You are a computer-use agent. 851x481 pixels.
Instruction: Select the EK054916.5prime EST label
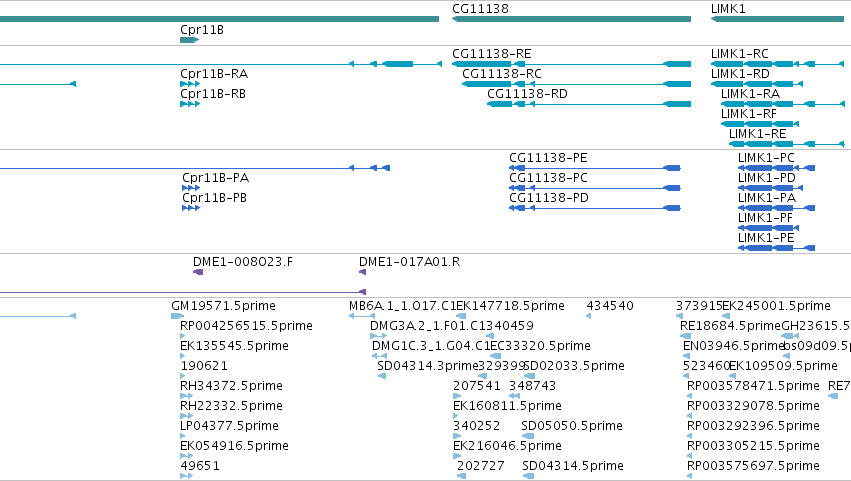coord(234,447)
